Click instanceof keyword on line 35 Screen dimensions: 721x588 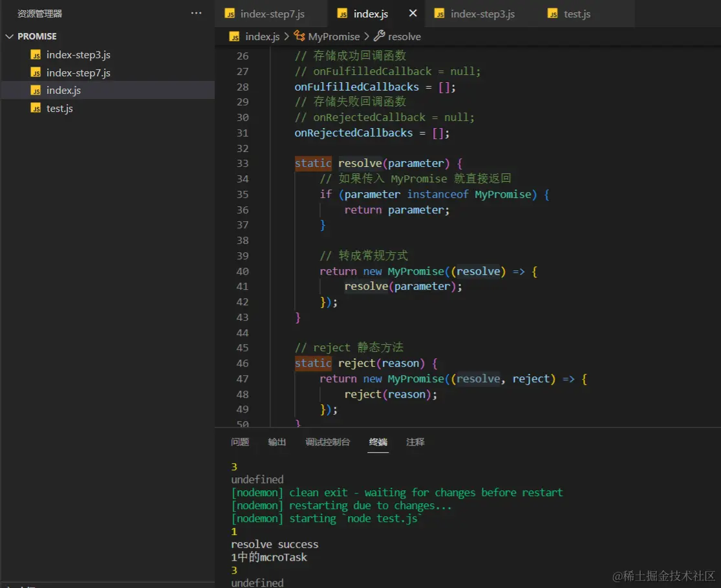click(438, 194)
